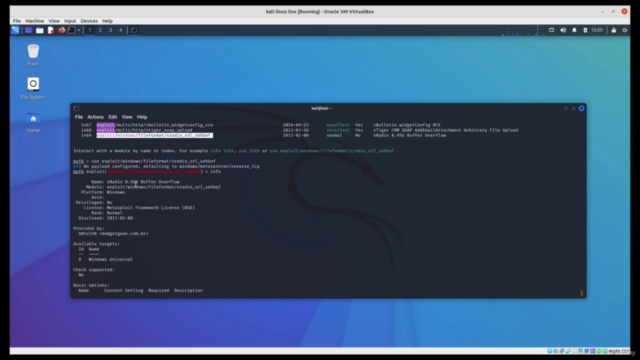Select the Trash desktop icon
Viewport: 640px width, 360px height.
point(33,55)
